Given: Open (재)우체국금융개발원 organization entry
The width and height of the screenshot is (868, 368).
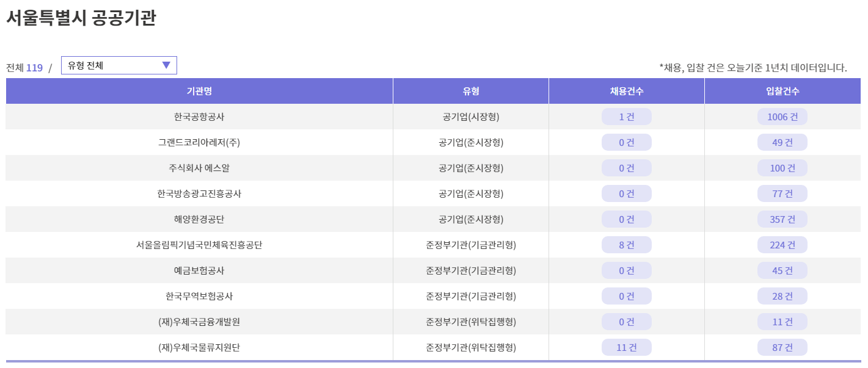Looking at the screenshot, I should pos(199,322).
